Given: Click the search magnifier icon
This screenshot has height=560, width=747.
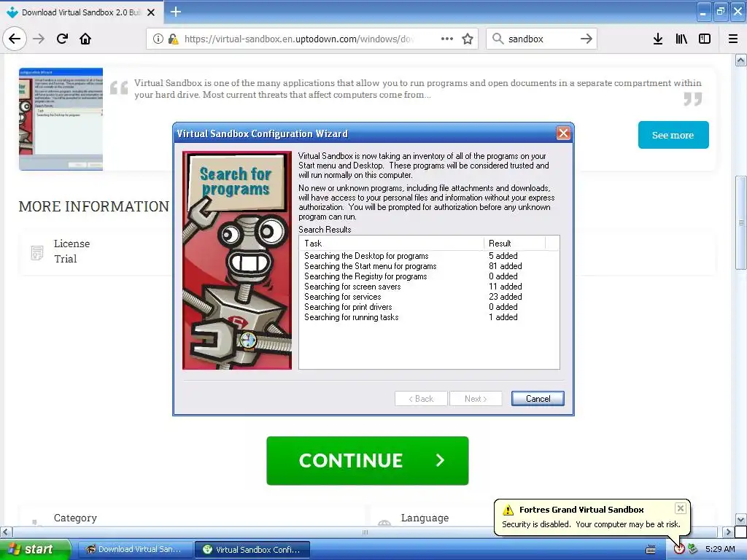Looking at the screenshot, I should click(x=498, y=39).
